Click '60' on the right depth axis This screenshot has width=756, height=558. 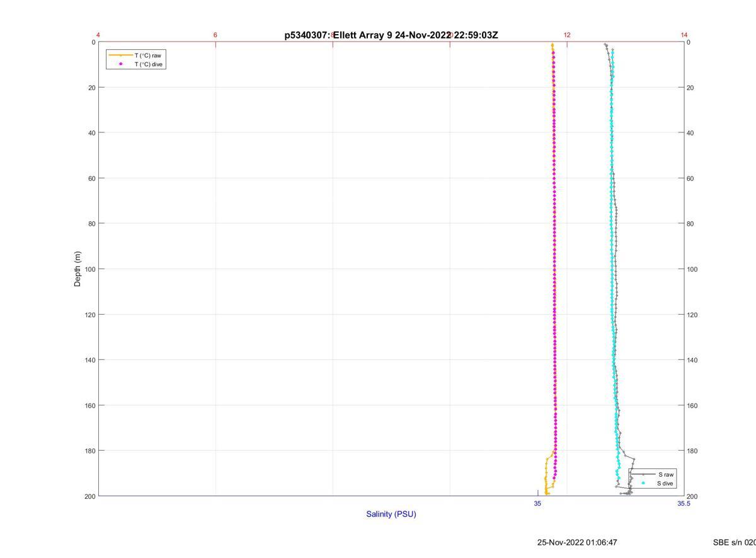pos(690,178)
